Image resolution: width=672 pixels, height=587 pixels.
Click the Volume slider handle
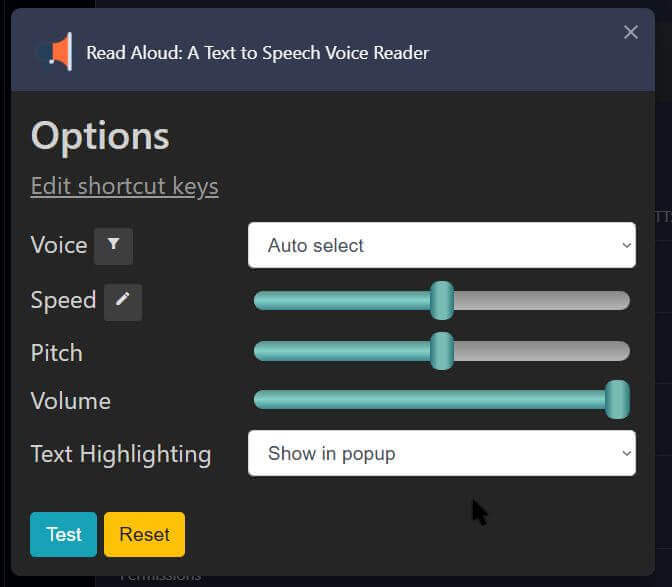click(618, 399)
